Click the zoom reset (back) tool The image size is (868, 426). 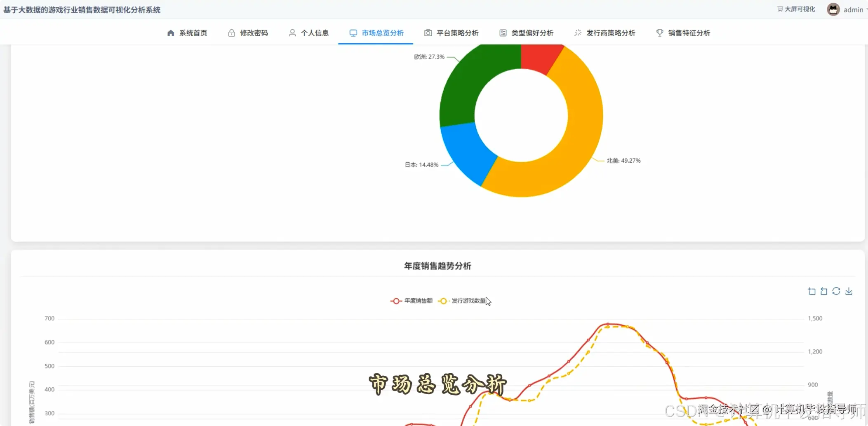[x=824, y=291]
